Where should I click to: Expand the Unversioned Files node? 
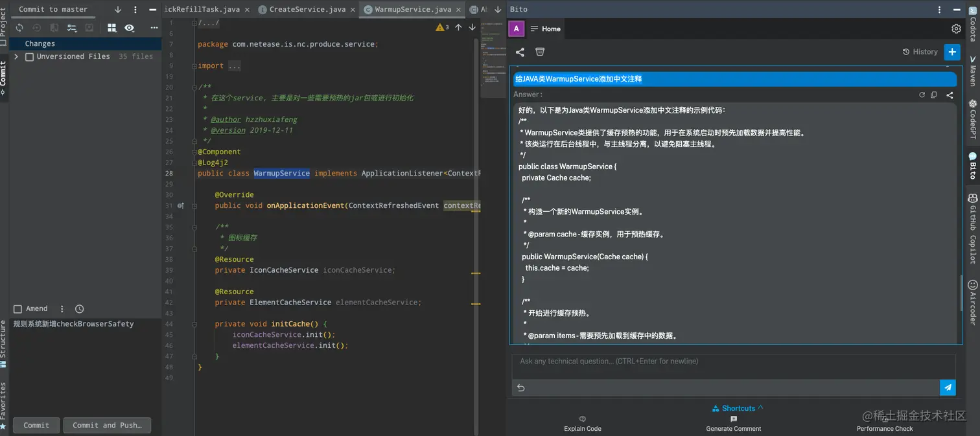point(16,57)
